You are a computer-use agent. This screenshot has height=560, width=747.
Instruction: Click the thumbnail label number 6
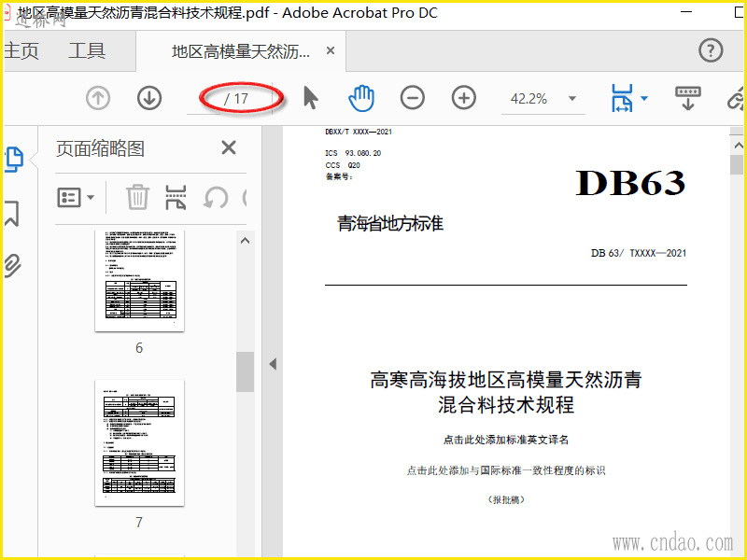[139, 347]
